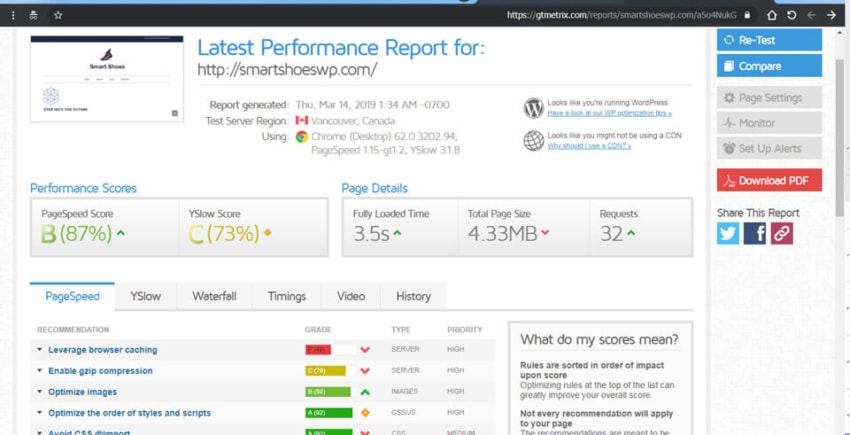Click the 32 requests value
The width and height of the screenshot is (850, 435).
click(611, 234)
